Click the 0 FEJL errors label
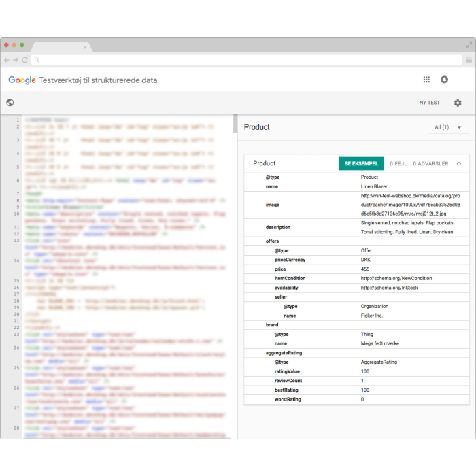This screenshot has height=476, width=476. (x=398, y=164)
